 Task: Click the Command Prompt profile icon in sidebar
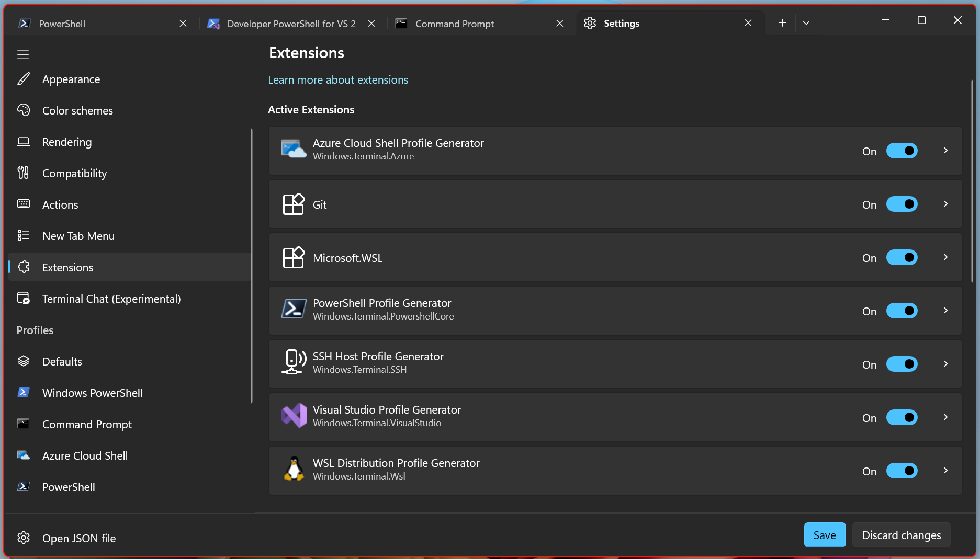24,424
